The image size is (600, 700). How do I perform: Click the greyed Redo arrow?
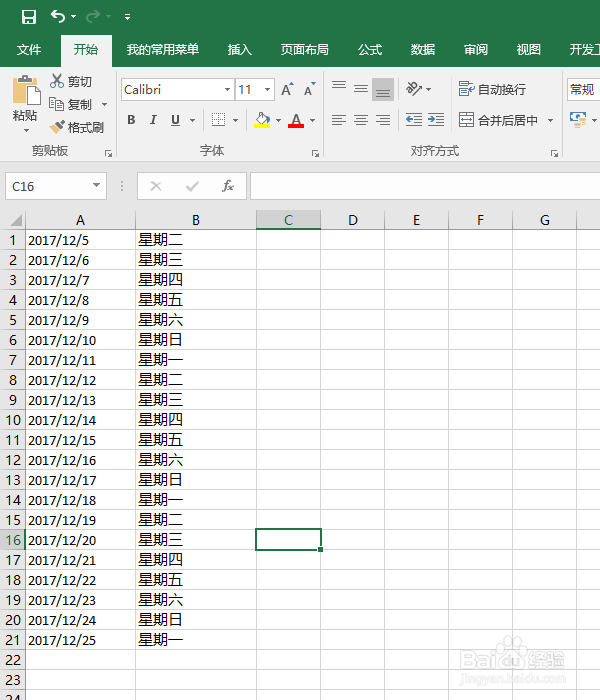pos(93,17)
